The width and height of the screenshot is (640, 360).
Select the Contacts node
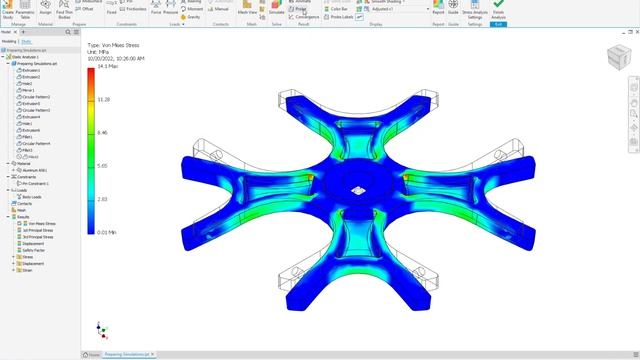point(22,204)
